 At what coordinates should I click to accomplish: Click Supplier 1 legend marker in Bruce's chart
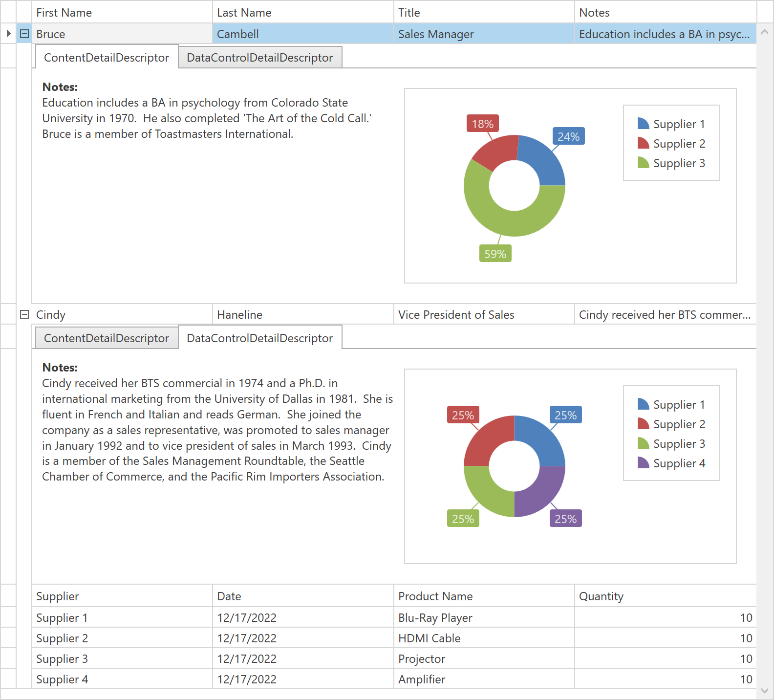[643, 124]
